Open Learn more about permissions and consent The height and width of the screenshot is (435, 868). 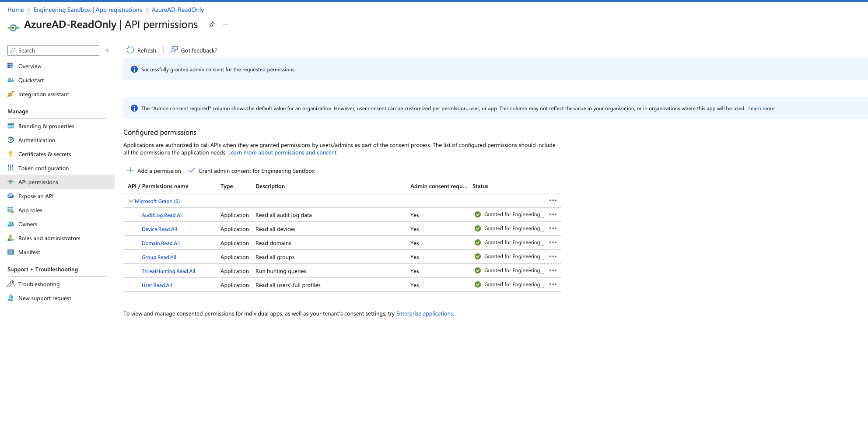[x=282, y=153]
